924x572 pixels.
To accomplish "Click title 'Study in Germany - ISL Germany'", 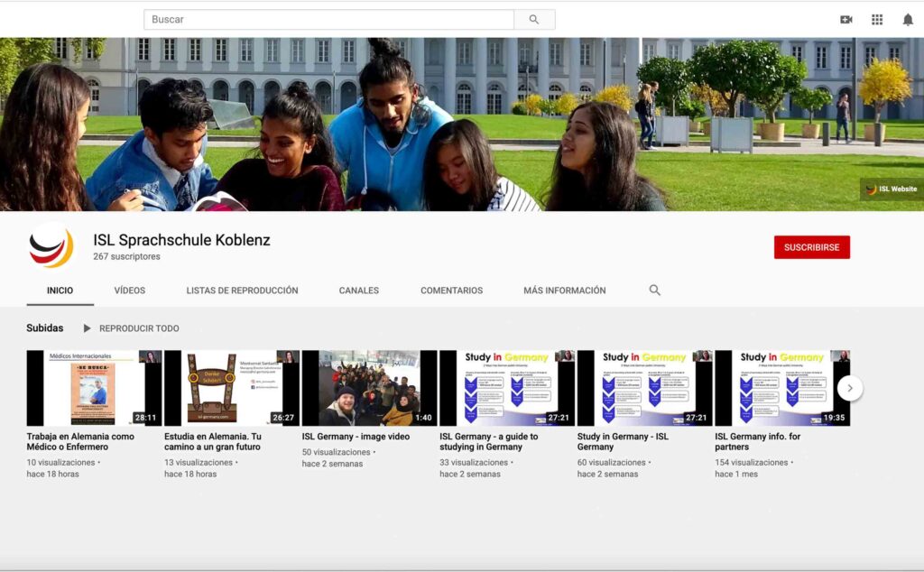I will (623, 442).
